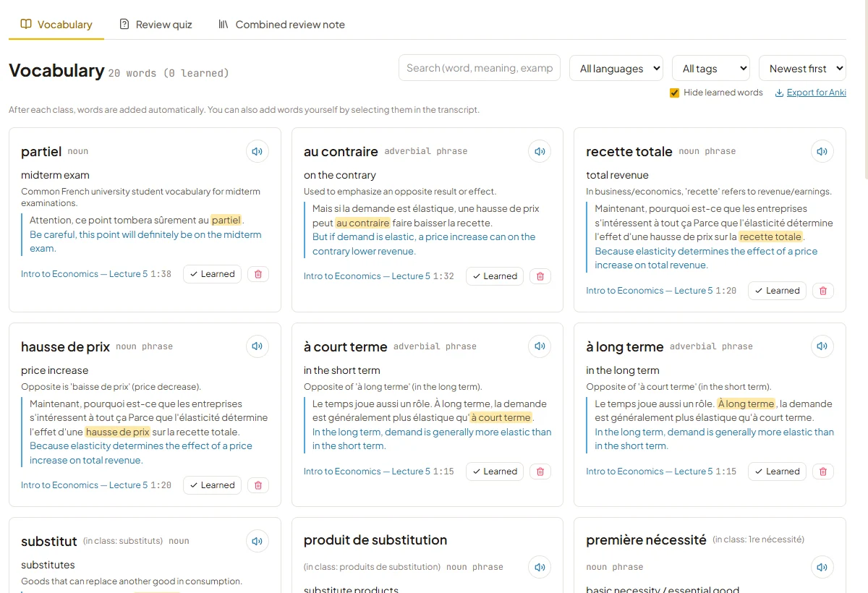Mark 'à court terme' as Learned
The width and height of the screenshot is (868, 593).
pyautogui.click(x=495, y=472)
